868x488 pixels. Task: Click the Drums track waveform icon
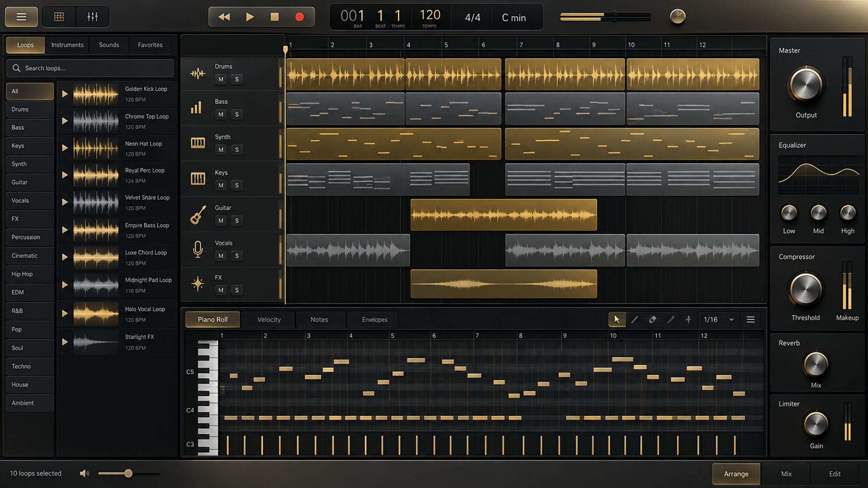coord(198,73)
